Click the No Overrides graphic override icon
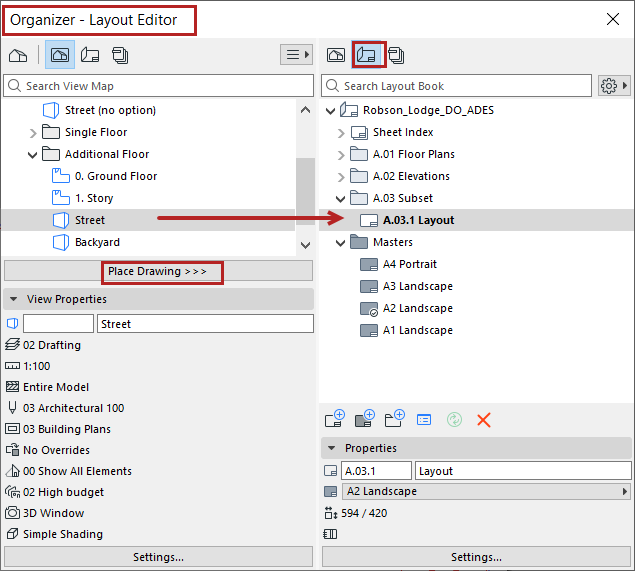The image size is (635, 571). [x=12, y=450]
